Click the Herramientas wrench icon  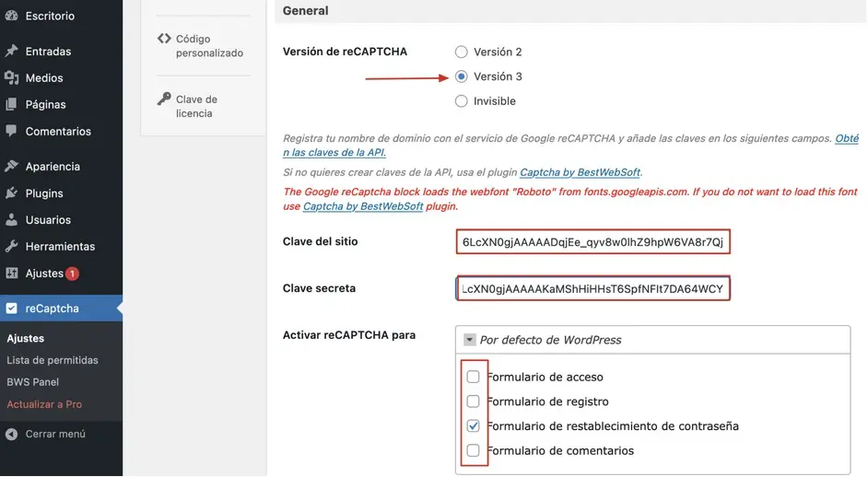click(11, 247)
